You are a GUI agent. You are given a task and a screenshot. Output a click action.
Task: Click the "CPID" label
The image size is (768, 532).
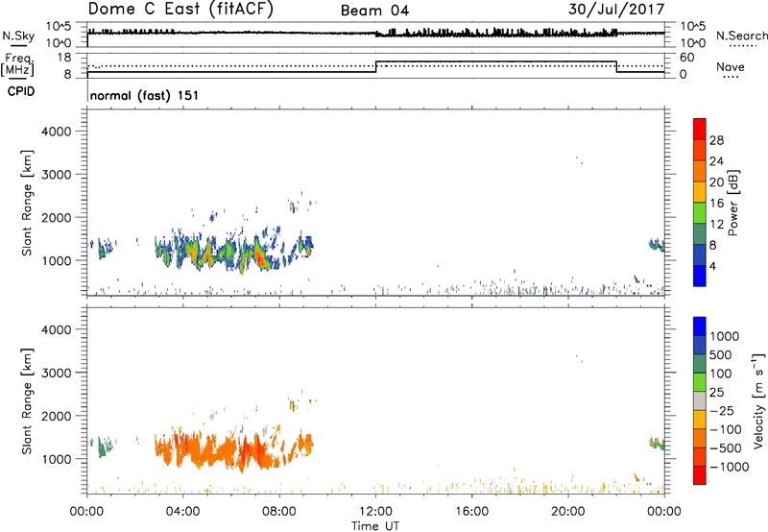[x=21, y=91]
